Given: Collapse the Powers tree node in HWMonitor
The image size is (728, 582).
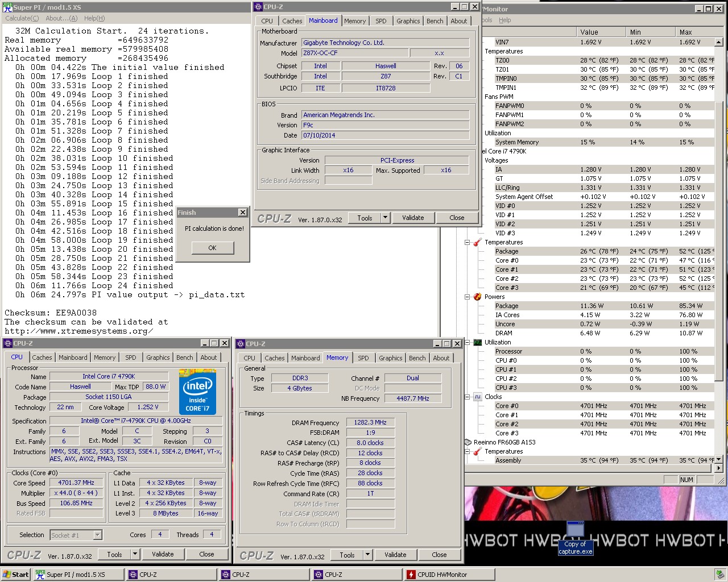Looking at the screenshot, I should click(468, 297).
